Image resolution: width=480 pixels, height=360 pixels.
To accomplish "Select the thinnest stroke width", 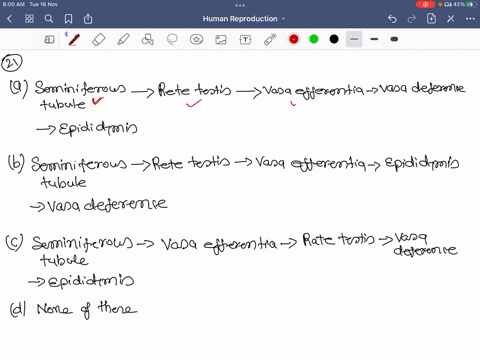I will point(354,39).
